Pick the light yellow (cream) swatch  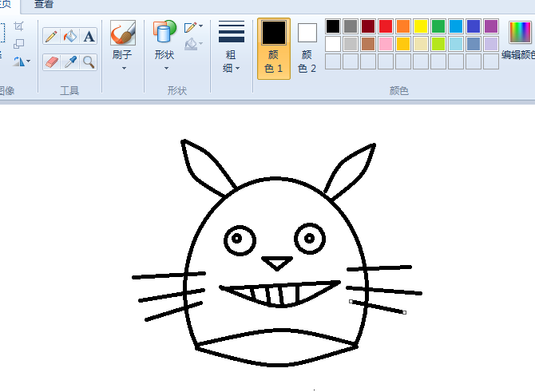(x=421, y=44)
